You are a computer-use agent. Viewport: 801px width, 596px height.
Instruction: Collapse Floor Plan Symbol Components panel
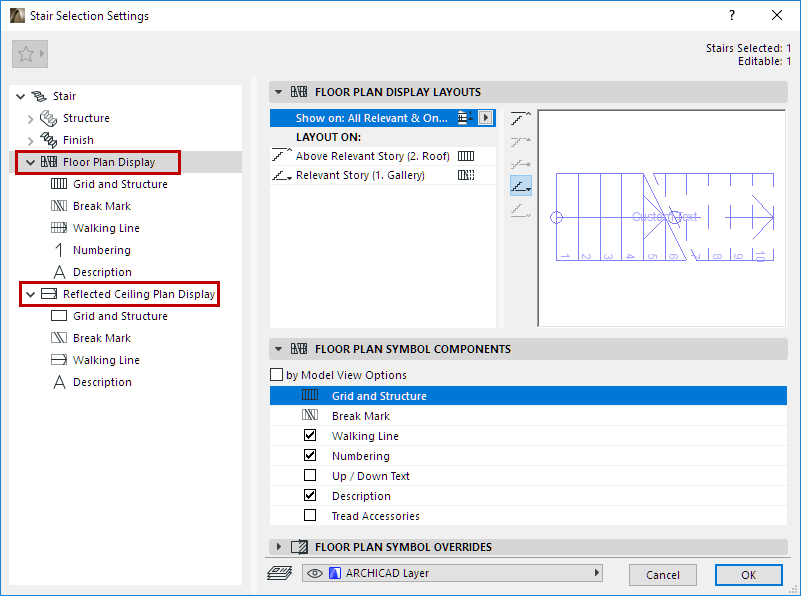(278, 349)
